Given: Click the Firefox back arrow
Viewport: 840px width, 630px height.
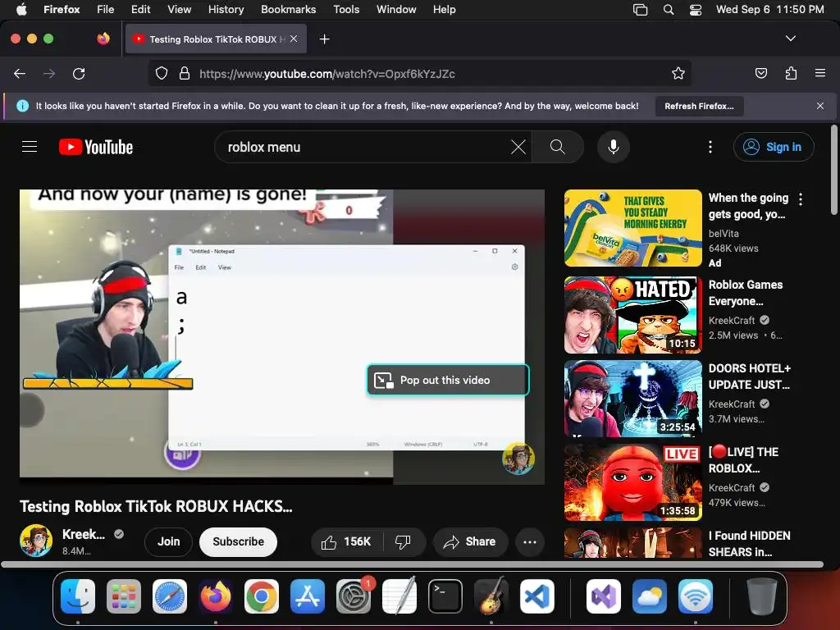Looking at the screenshot, I should coord(20,73).
